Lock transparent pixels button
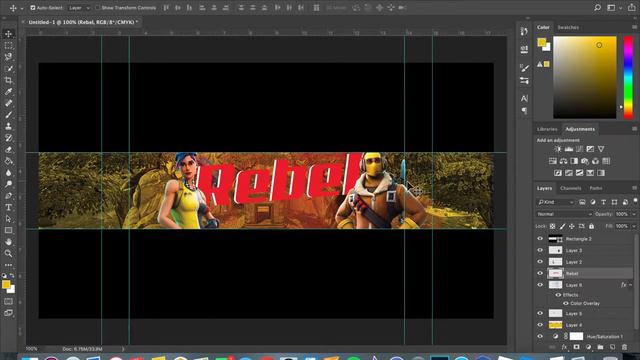The image size is (640, 360). pos(552,226)
